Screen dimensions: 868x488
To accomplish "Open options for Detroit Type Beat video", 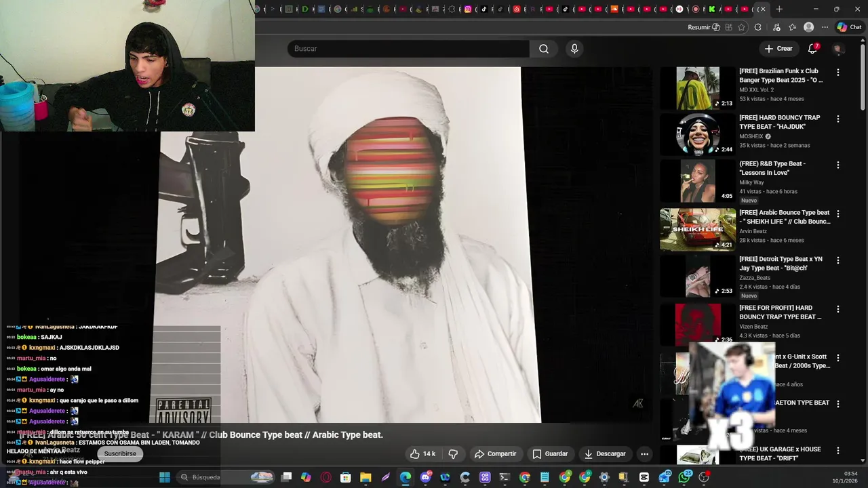I will (x=837, y=260).
